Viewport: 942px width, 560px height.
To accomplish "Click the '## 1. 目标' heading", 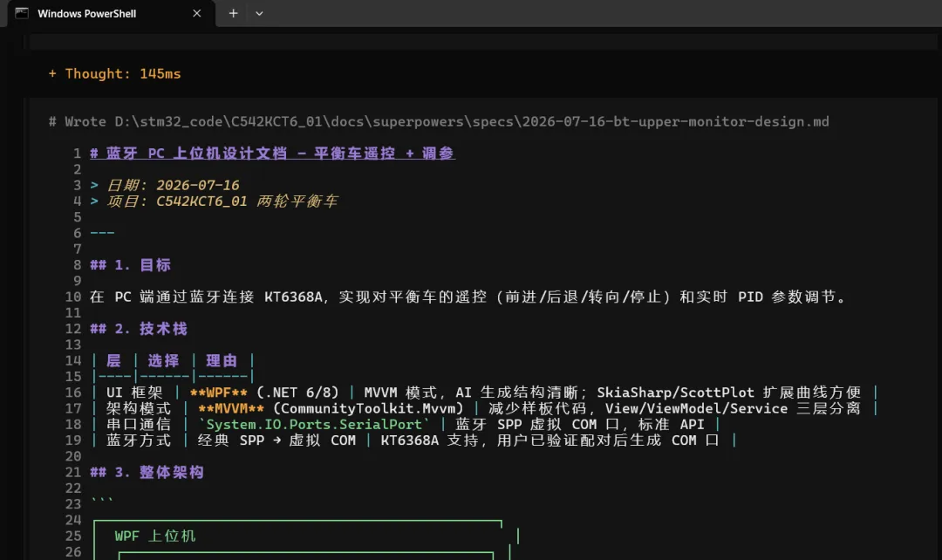I will [x=130, y=265].
